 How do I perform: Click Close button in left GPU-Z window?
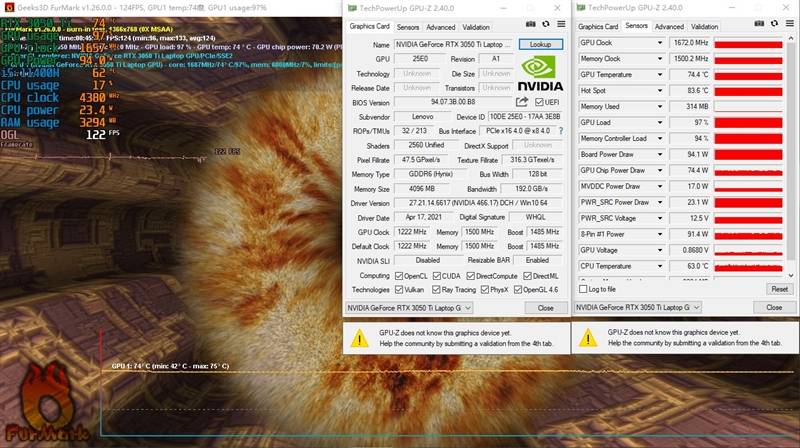[x=545, y=308]
